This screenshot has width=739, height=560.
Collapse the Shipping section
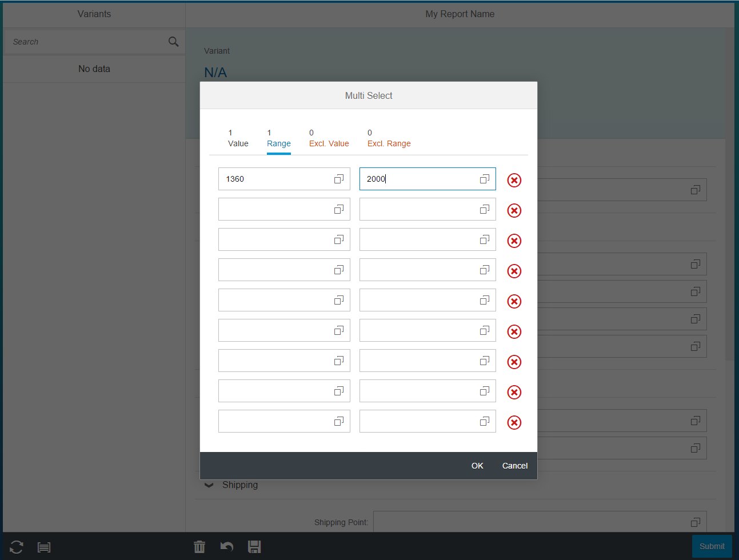click(209, 485)
